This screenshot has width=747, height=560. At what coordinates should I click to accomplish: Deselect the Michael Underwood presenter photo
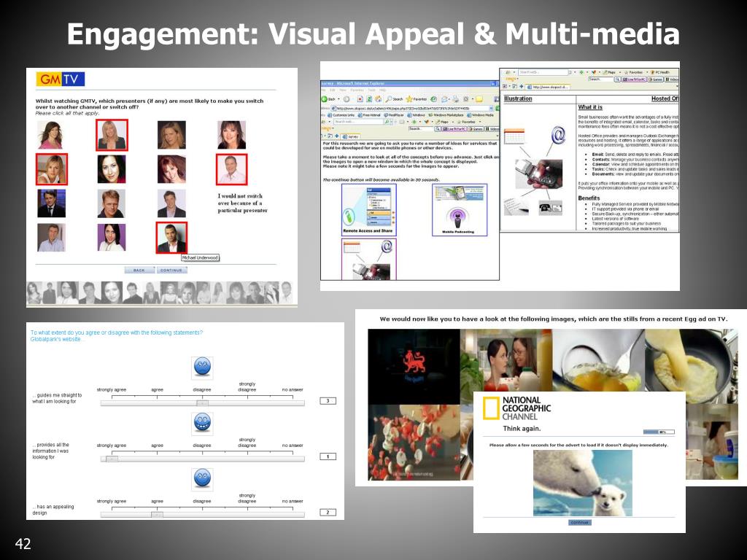[x=171, y=237]
